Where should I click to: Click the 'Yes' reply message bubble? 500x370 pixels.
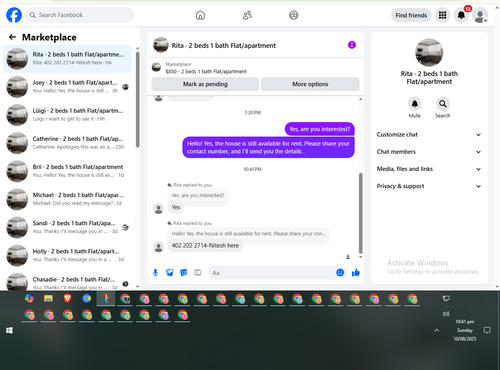point(176,207)
